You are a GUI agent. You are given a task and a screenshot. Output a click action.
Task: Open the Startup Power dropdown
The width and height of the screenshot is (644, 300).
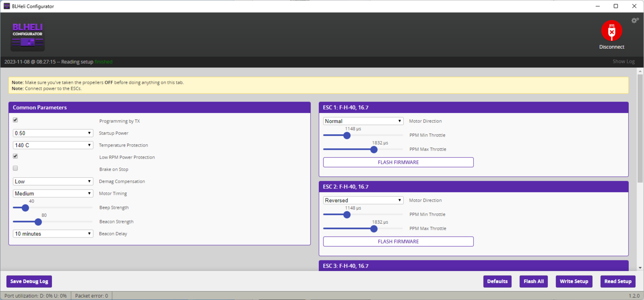coord(53,133)
